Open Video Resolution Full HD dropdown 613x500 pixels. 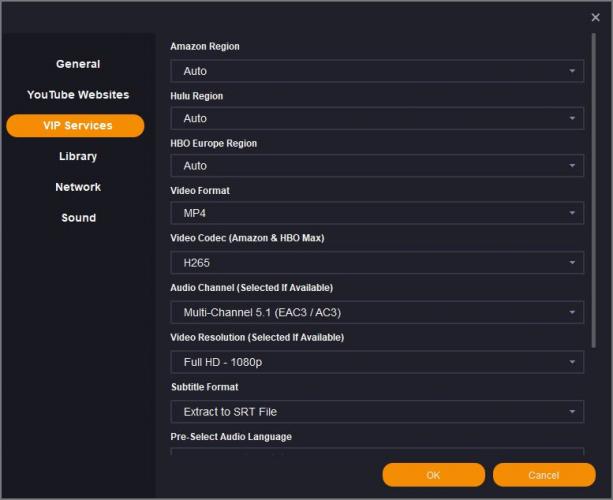coord(376,362)
